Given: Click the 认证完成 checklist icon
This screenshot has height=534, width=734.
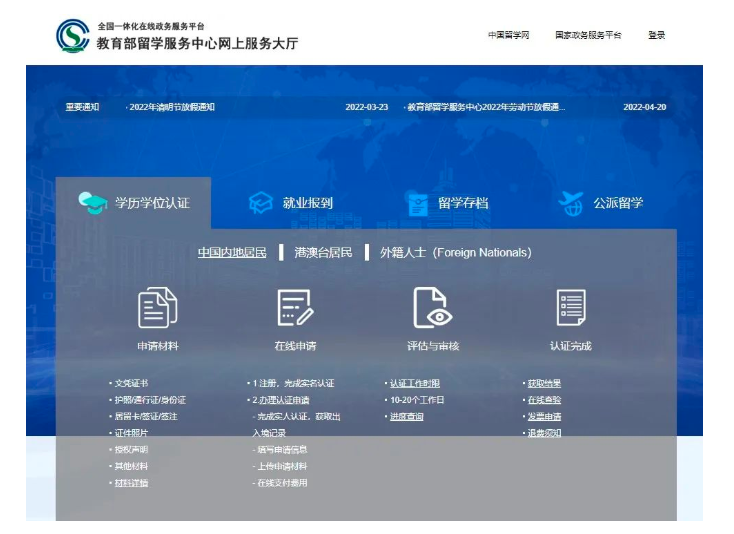Looking at the screenshot, I should 571,307.
